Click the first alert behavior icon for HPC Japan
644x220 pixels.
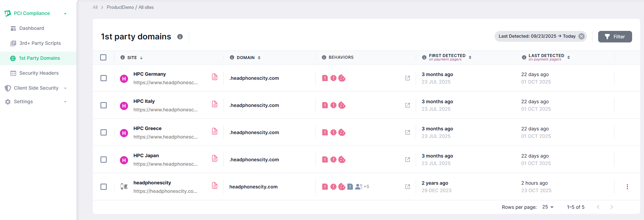[325, 160]
